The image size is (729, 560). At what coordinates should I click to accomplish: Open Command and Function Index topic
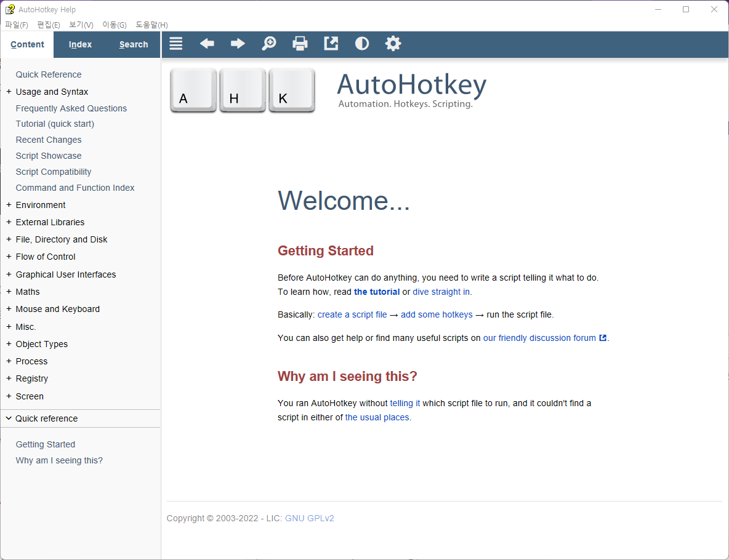click(x=75, y=188)
